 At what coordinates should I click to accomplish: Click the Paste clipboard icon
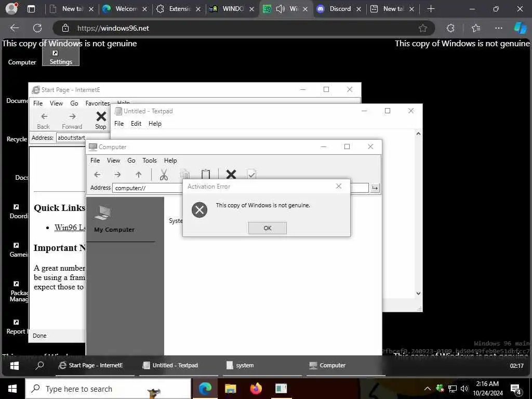[x=206, y=174]
